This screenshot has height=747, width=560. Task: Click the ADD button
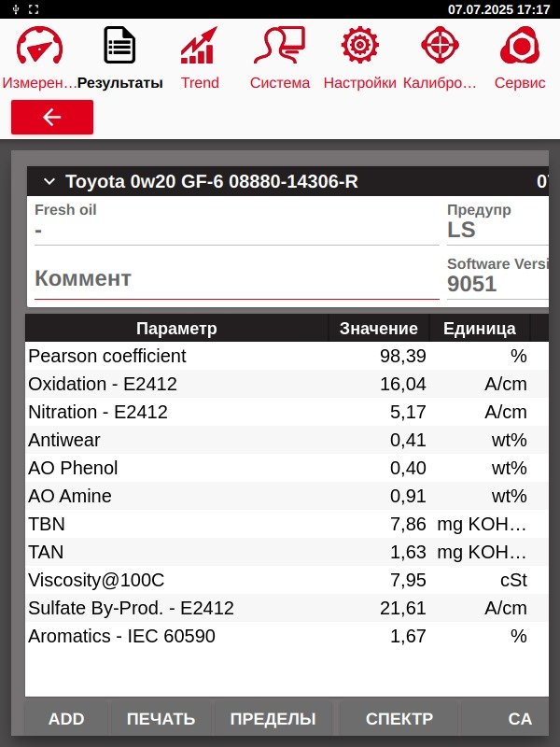tap(66, 718)
